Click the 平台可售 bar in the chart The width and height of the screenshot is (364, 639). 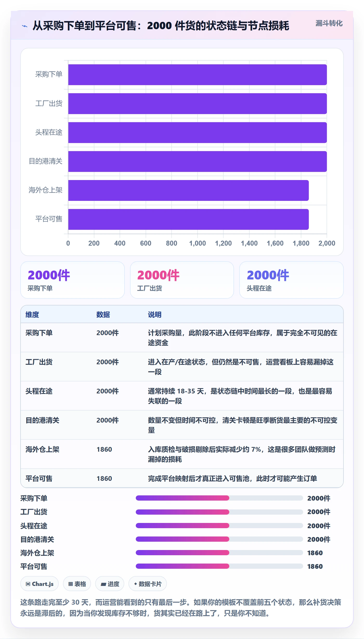188,219
